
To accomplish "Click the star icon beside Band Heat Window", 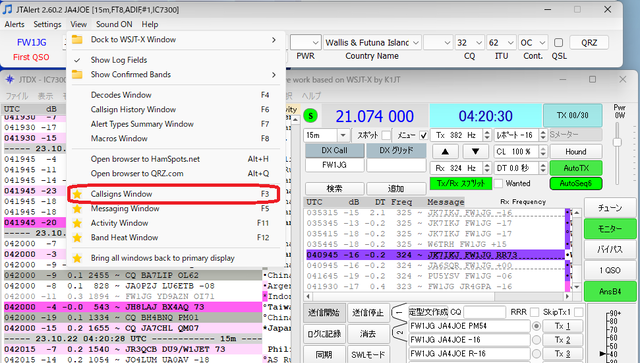I will coord(77,238).
